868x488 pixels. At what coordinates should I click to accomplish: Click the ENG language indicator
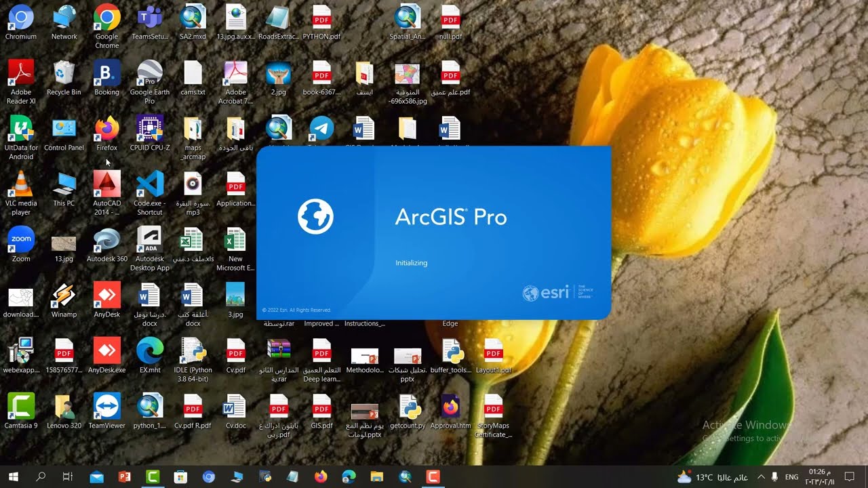click(791, 477)
